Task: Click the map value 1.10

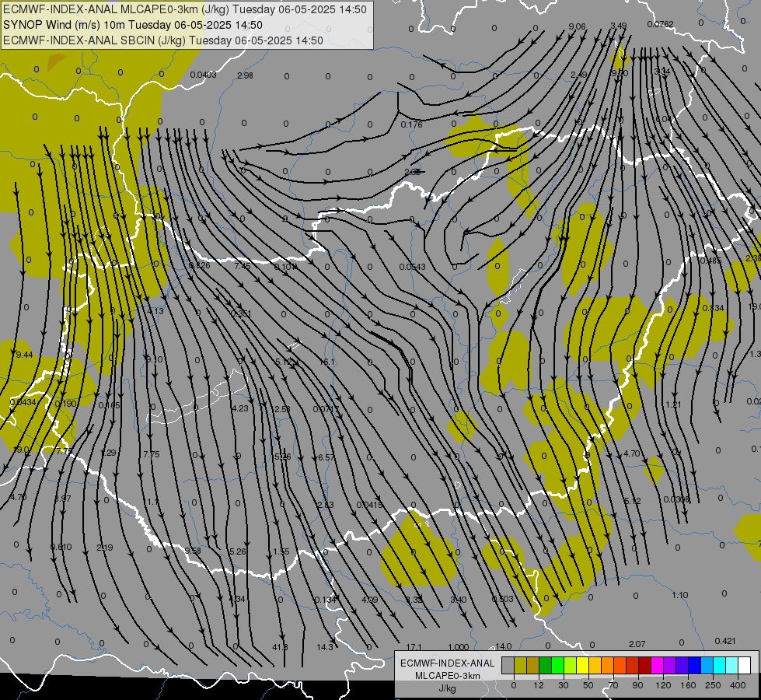Action: [x=680, y=596]
